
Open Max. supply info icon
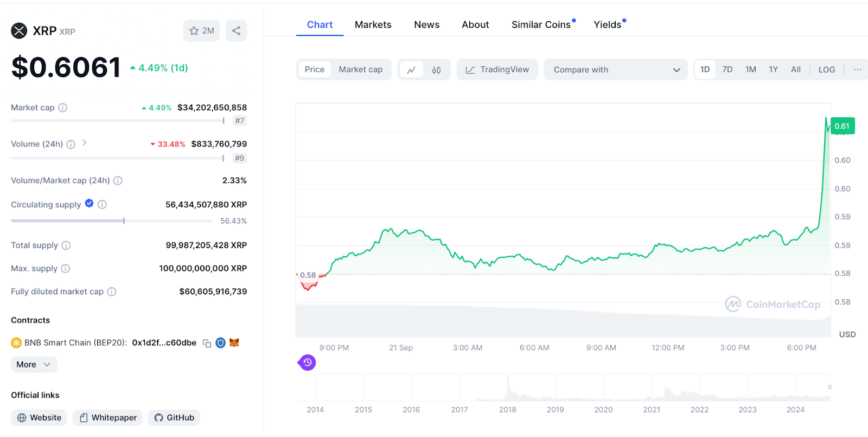(x=65, y=268)
